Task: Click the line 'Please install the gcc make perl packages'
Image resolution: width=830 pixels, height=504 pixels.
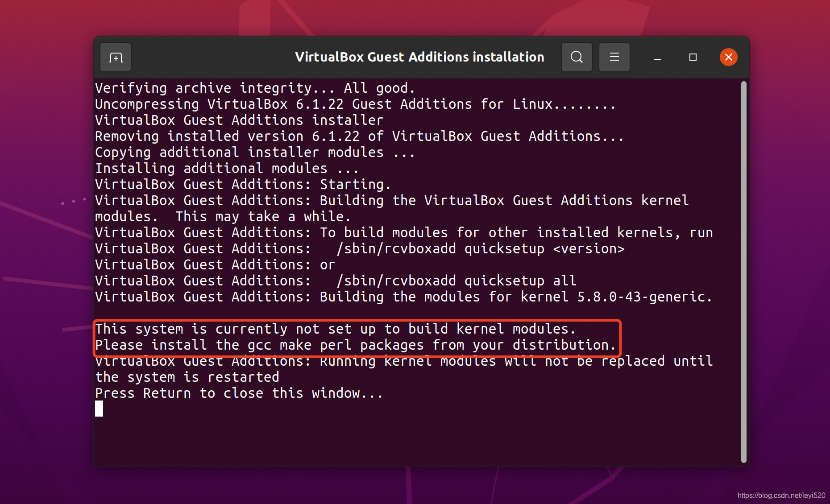Action: (356, 345)
